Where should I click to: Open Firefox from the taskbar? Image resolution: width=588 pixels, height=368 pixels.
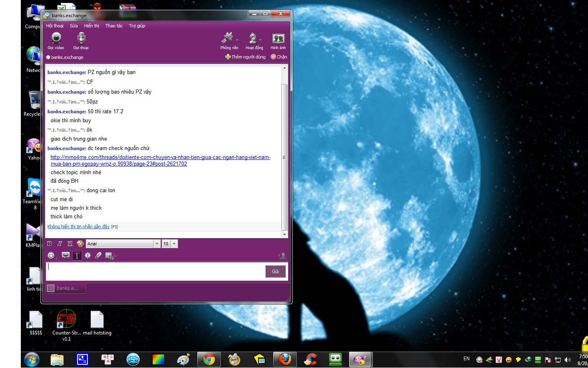285,360
